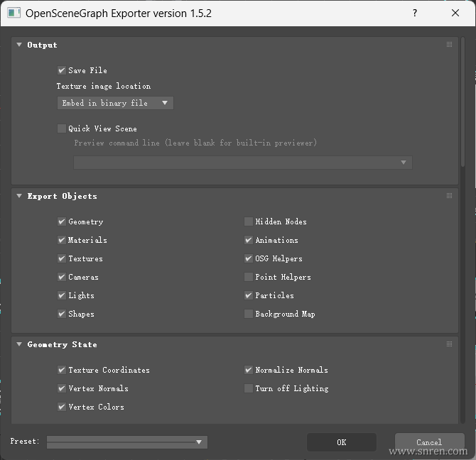The image size is (476, 460).
Task: Toggle the OSG Helpers checkbox
Action: click(249, 258)
